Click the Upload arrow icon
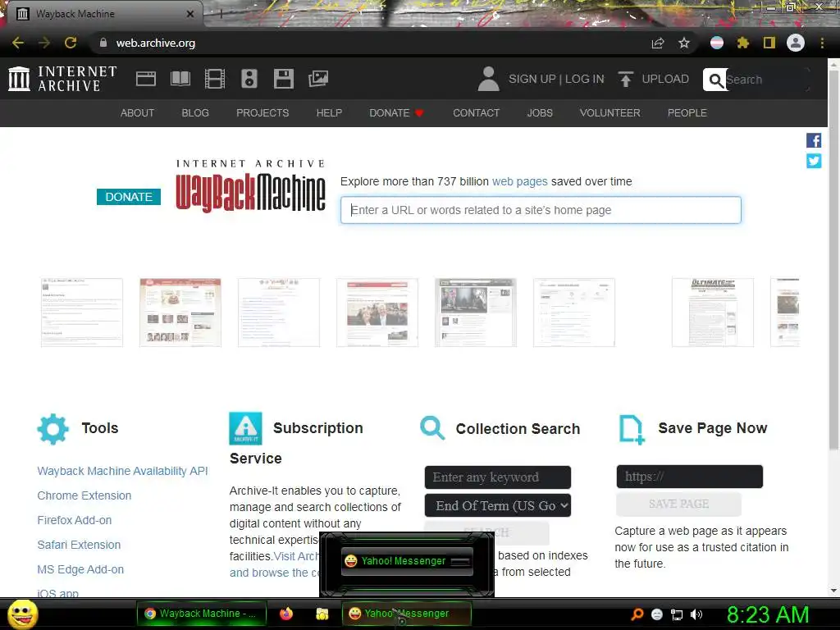This screenshot has width=840, height=630. tap(625, 79)
